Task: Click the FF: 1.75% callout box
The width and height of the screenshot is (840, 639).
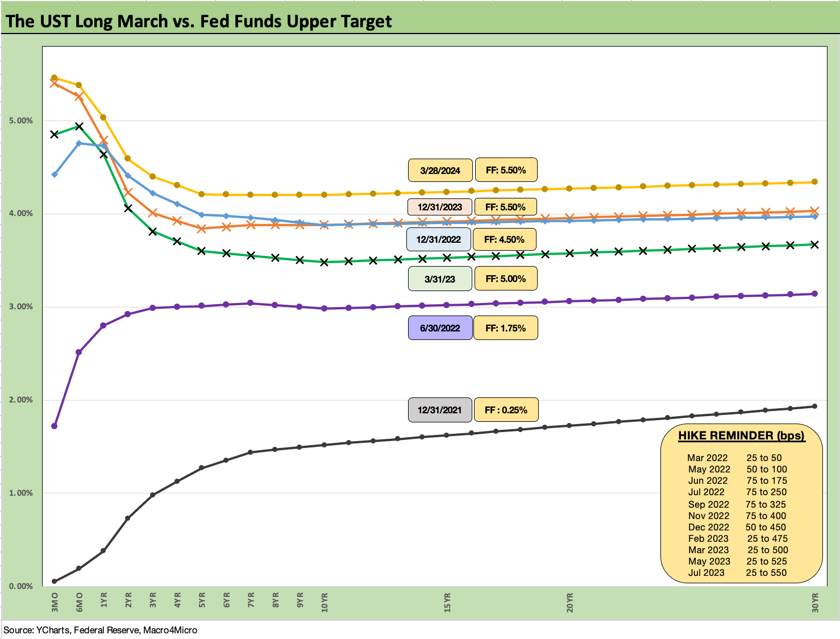Action: (x=505, y=327)
